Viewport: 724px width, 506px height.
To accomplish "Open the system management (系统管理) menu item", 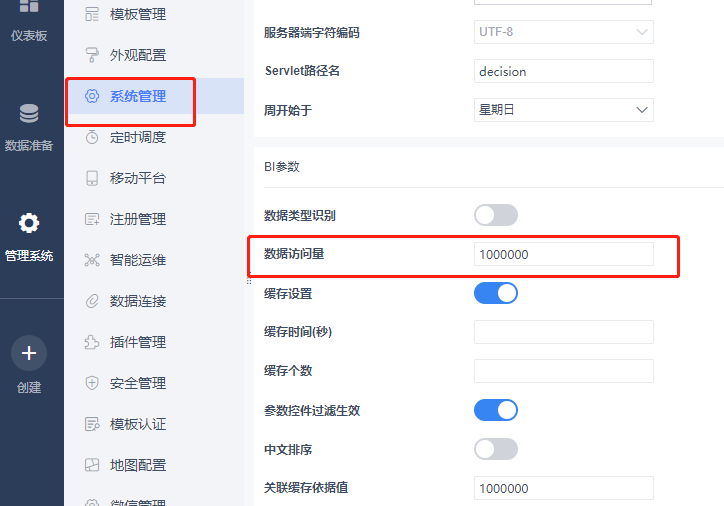I will pyautogui.click(x=138, y=96).
